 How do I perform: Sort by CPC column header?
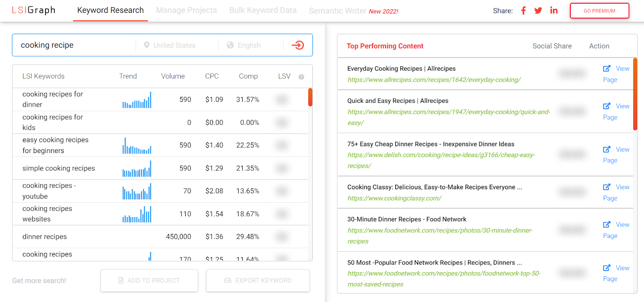[212, 76]
